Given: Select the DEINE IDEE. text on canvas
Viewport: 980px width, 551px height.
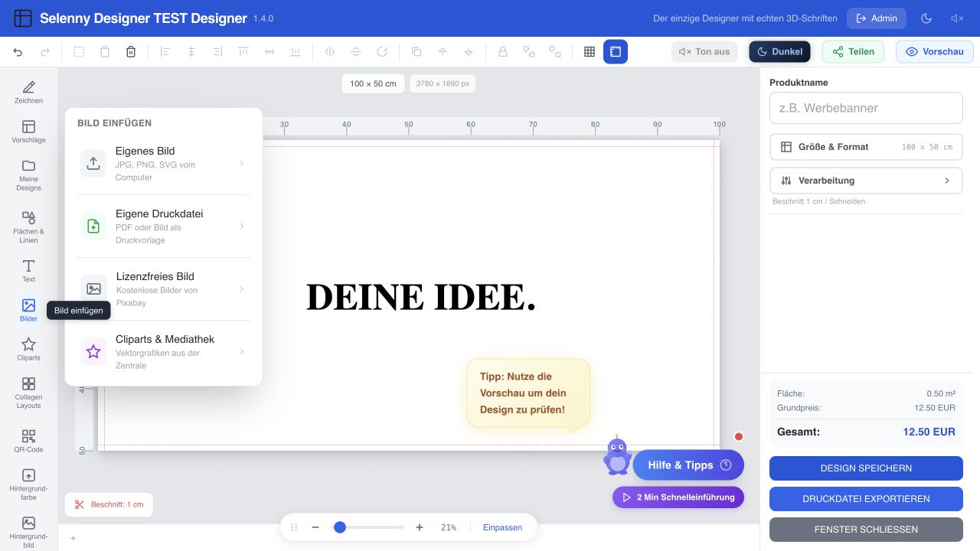Looking at the screenshot, I should tap(421, 298).
